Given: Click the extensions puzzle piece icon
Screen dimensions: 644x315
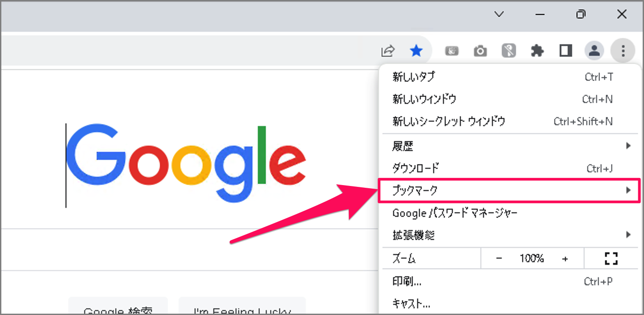Looking at the screenshot, I should pos(537,50).
